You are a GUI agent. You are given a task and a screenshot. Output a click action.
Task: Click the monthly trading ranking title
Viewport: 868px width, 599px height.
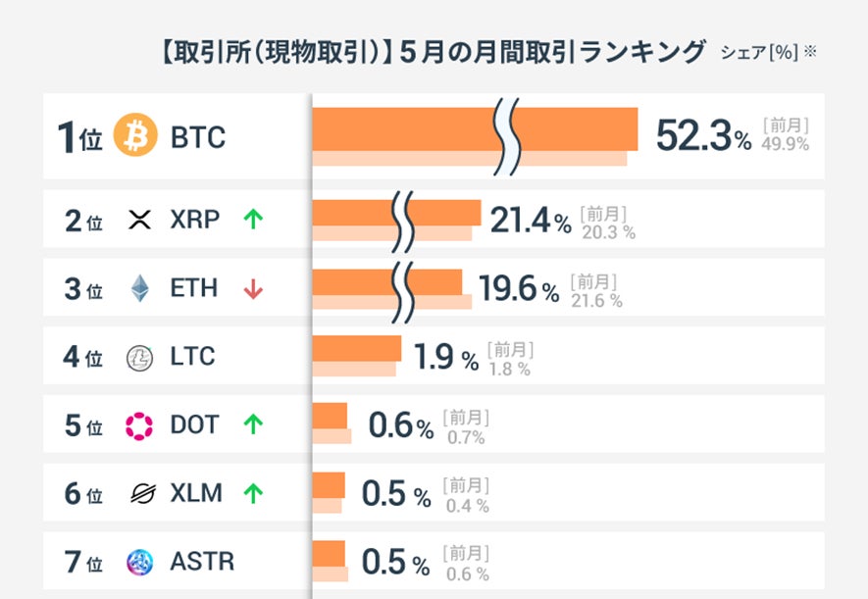click(x=432, y=52)
